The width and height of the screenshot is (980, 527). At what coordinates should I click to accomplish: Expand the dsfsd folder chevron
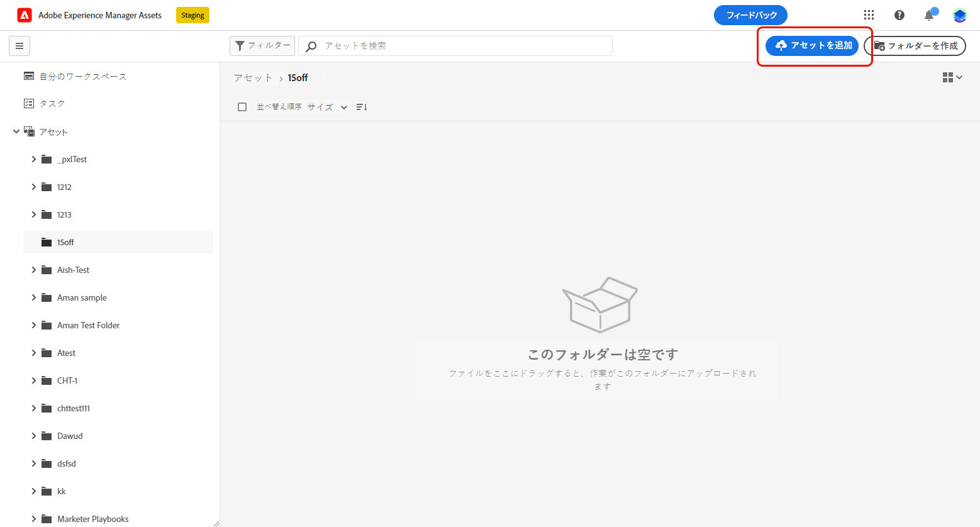34,463
